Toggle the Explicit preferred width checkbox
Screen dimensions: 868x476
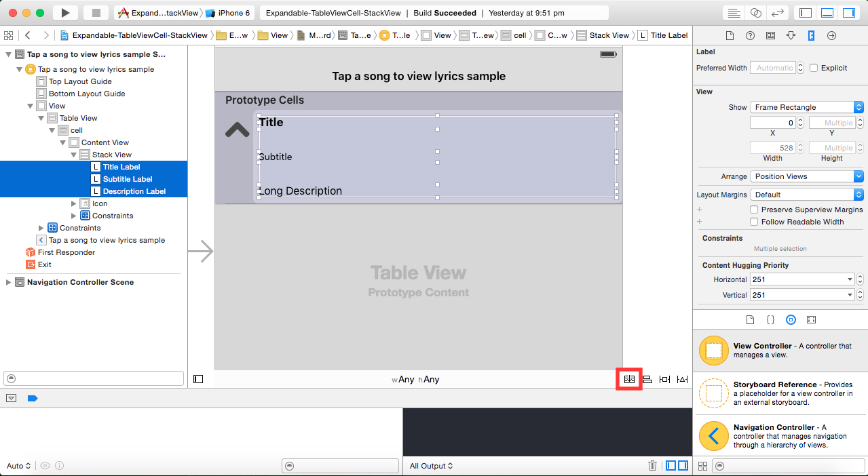click(x=814, y=68)
